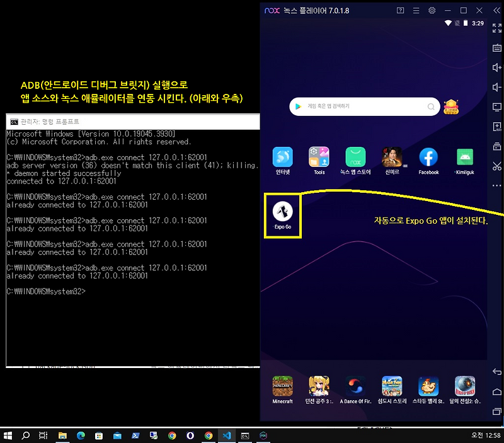Open Microsoft Store from taskbar
This screenshot has height=443, width=504.
point(99,435)
